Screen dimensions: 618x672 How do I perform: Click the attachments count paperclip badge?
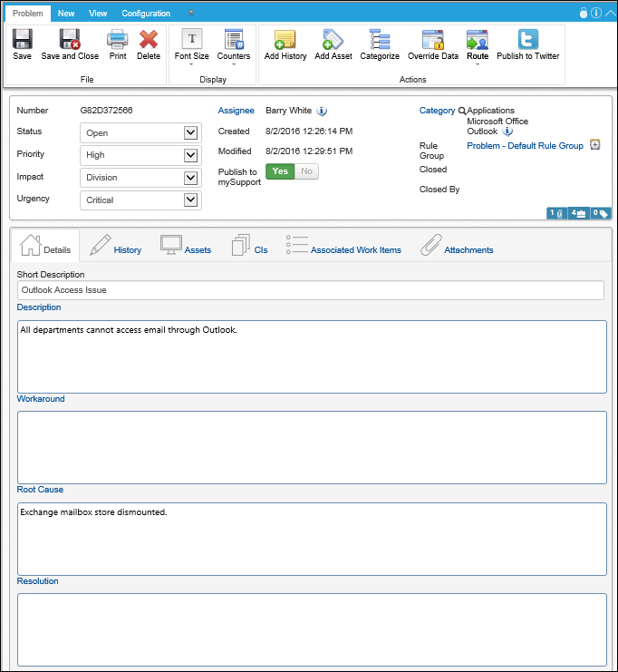click(x=556, y=213)
